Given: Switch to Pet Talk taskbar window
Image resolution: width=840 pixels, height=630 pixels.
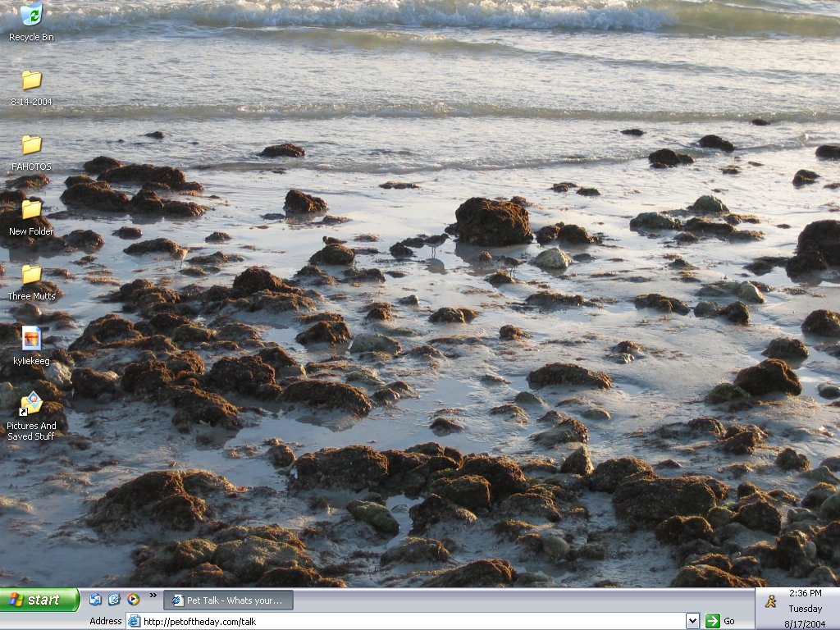Looking at the screenshot, I should pos(228,600).
